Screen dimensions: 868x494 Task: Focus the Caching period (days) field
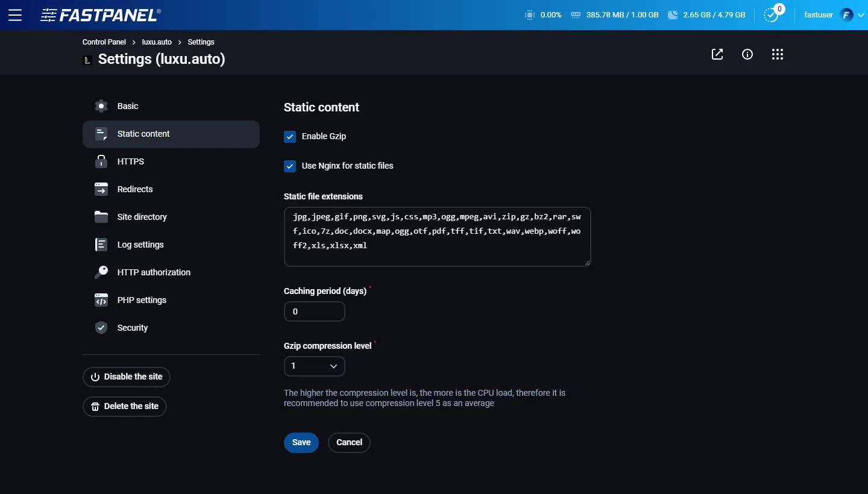coord(315,312)
